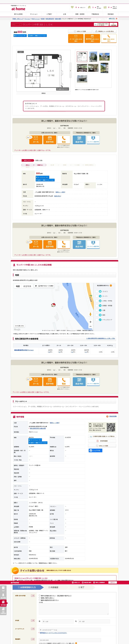The image size is (129, 644).
Task: Open 借りる(賃貸) nav menu
Action: (x=18, y=14)
